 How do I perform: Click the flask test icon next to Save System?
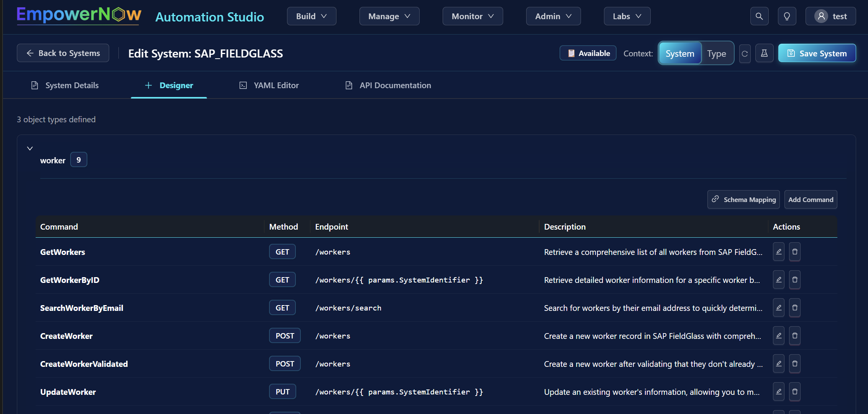point(764,53)
